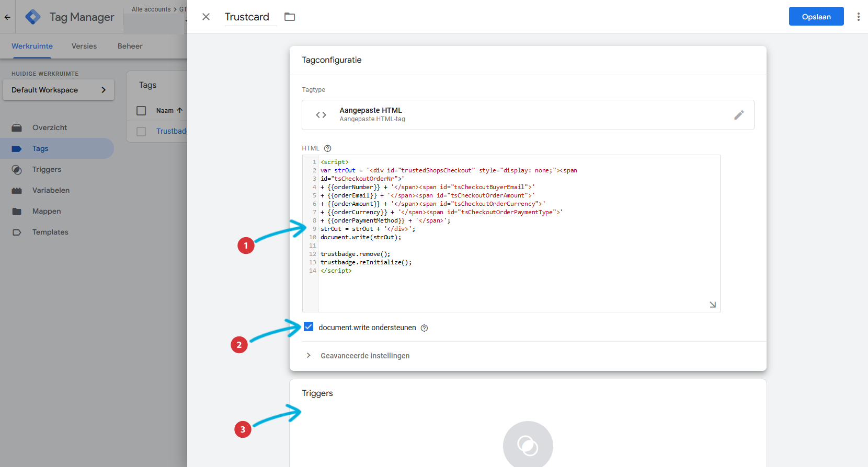Open help for document.write ondersteunen
Screen dimensions: 868x467
(x=425, y=328)
